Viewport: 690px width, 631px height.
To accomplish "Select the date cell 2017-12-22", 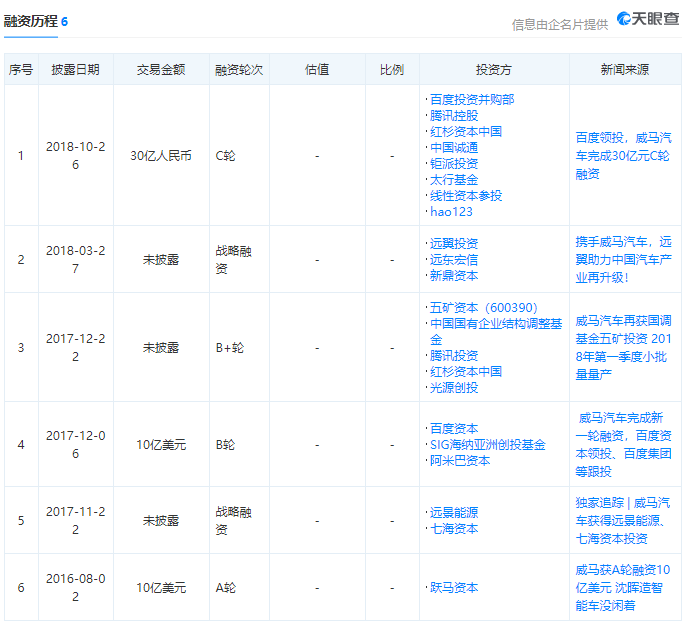I will point(75,347).
